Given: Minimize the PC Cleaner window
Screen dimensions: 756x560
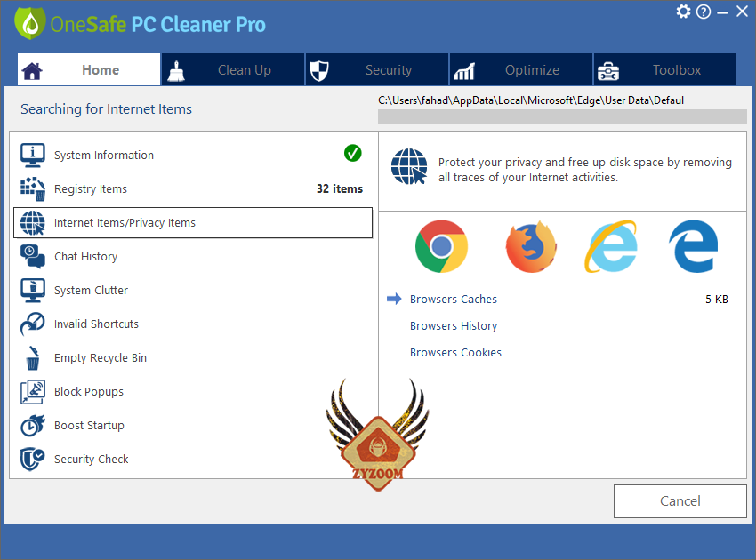Looking at the screenshot, I should click(722, 13).
